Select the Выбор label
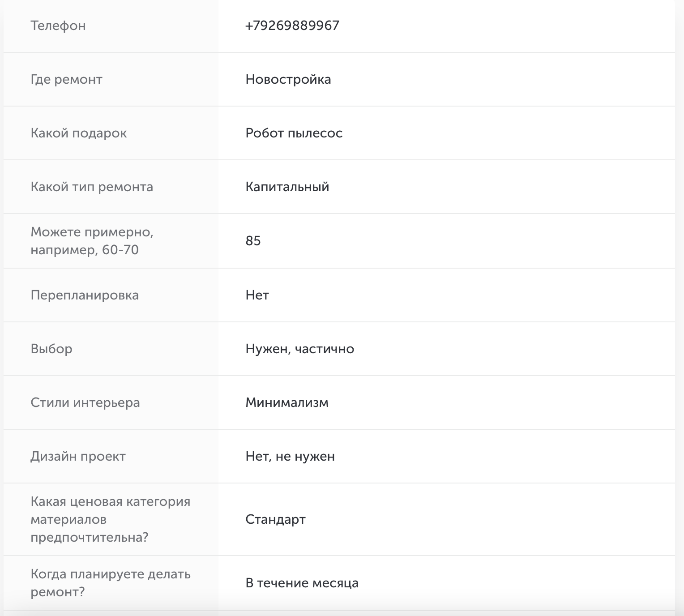 click(x=51, y=349)
